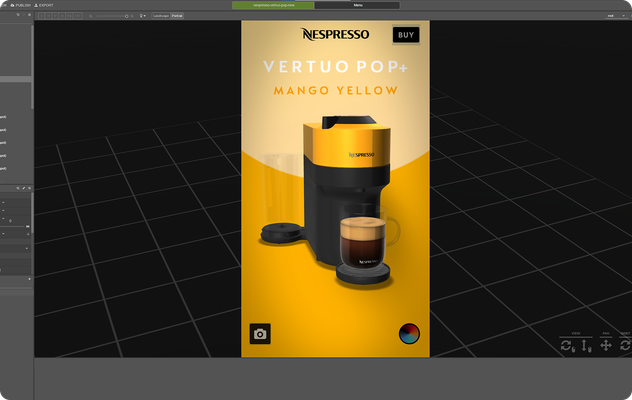Click the rotate icon at the viewport's right edge
Viewport: 632px width, 400px height.
626,345
